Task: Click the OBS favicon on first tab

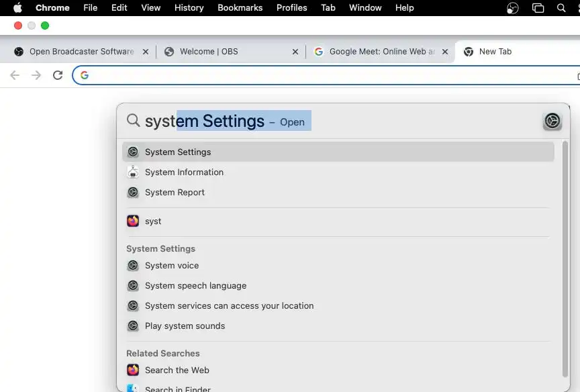Action: click(x=19, y=52)
